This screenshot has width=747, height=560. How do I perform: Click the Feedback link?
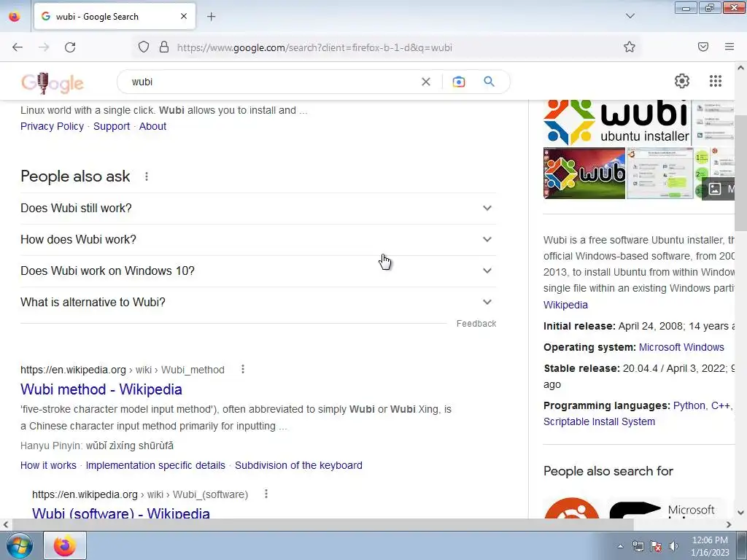pos(476,323)
